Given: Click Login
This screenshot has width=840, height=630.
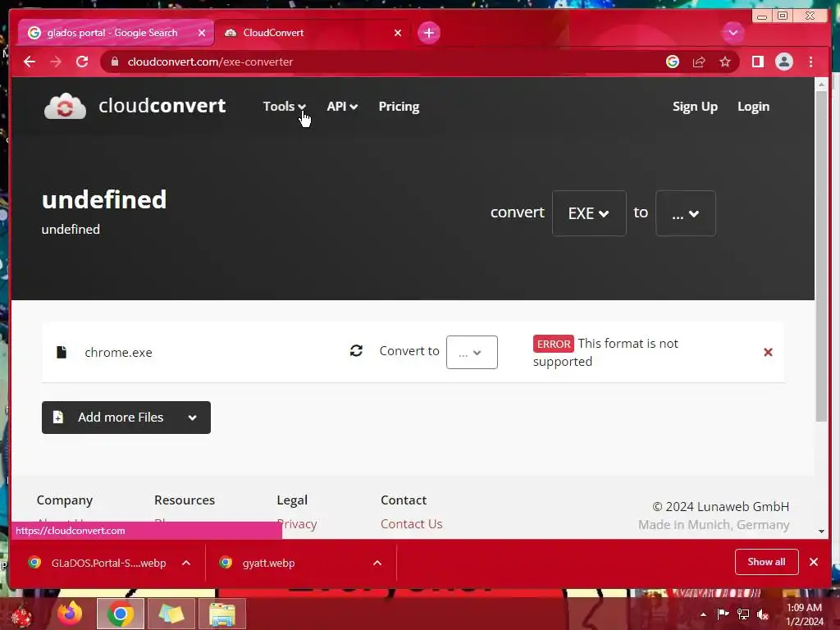Looking at the screenshot, I should (753, 107).
